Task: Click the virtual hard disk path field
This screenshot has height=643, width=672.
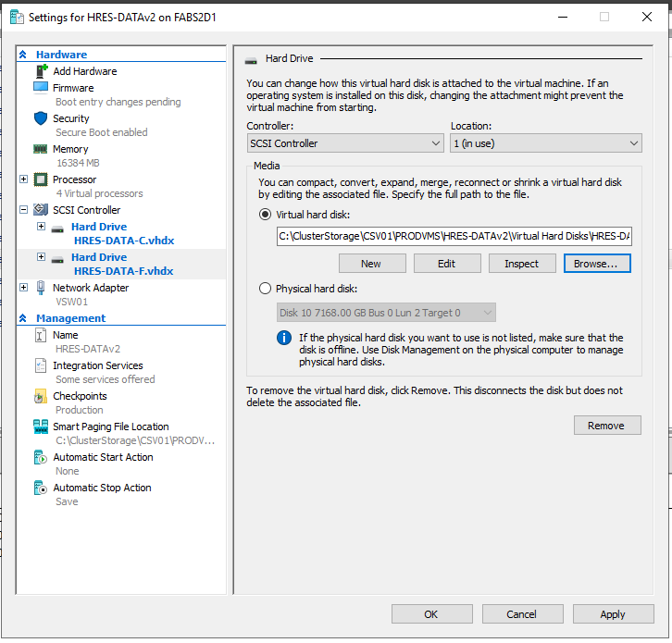Action: coord(453,237)
